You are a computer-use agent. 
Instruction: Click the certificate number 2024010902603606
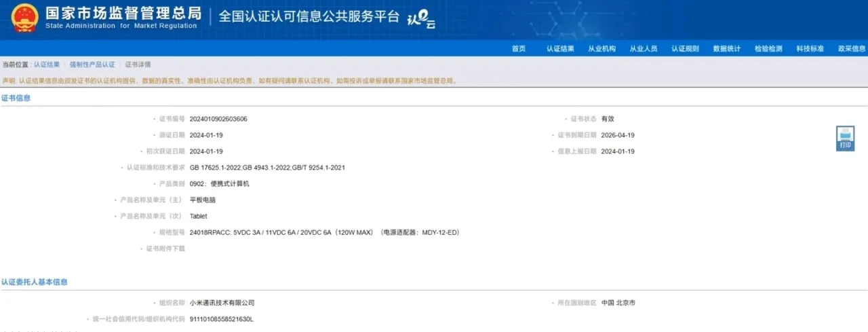[x=218, y=119]
